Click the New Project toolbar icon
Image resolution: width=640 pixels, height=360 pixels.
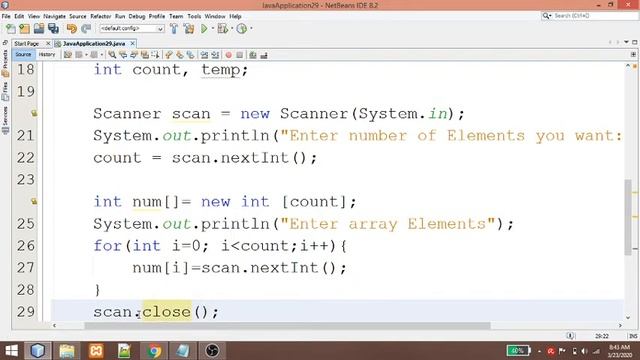(24, 29)
